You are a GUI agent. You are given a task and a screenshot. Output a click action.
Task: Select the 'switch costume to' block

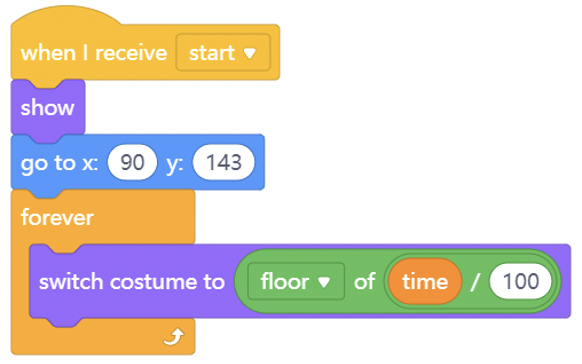pos(132,282)
